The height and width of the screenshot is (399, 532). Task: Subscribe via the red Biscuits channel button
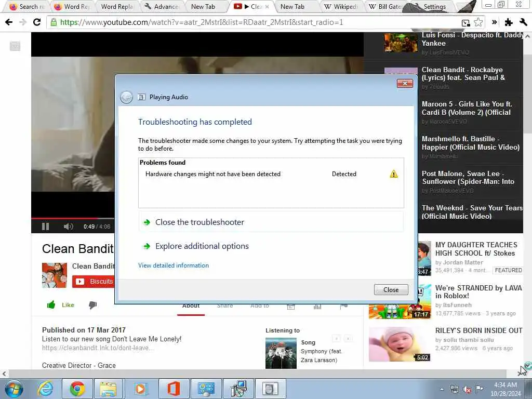coord(94,282)
